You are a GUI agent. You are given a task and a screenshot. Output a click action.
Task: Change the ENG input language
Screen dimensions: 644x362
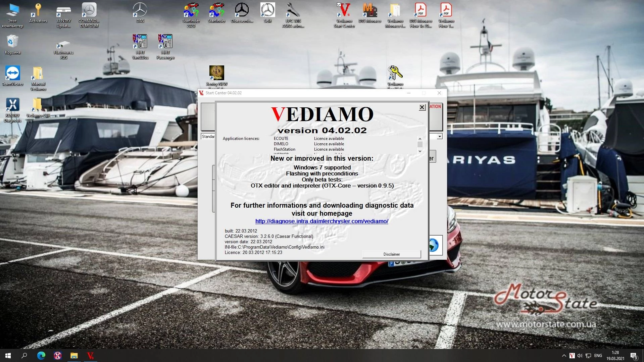pyautogui.click(x=598, y=356)
